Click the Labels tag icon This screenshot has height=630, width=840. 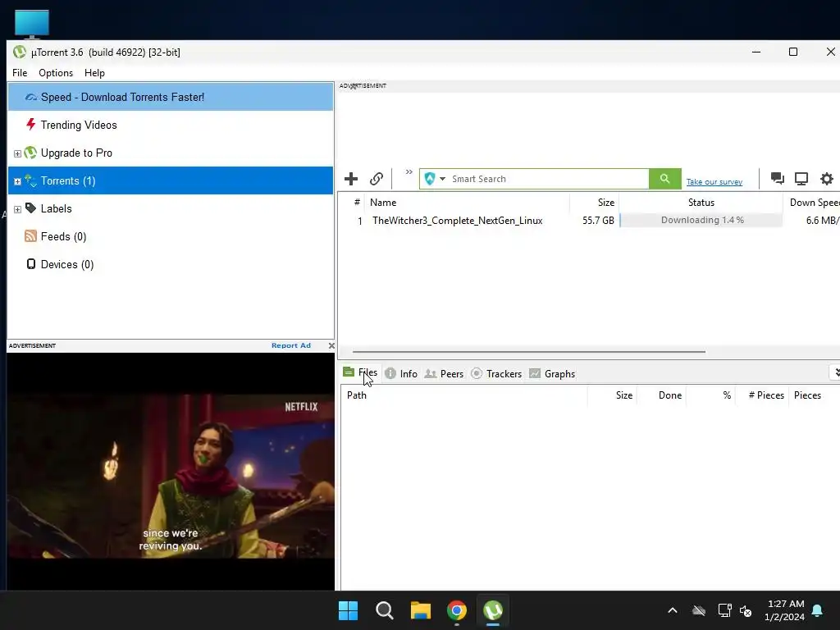[x=30, y=208]
